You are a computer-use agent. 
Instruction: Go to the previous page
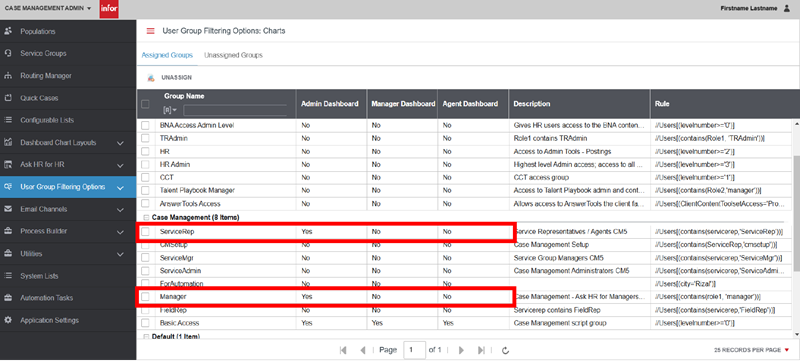point(363,350)
